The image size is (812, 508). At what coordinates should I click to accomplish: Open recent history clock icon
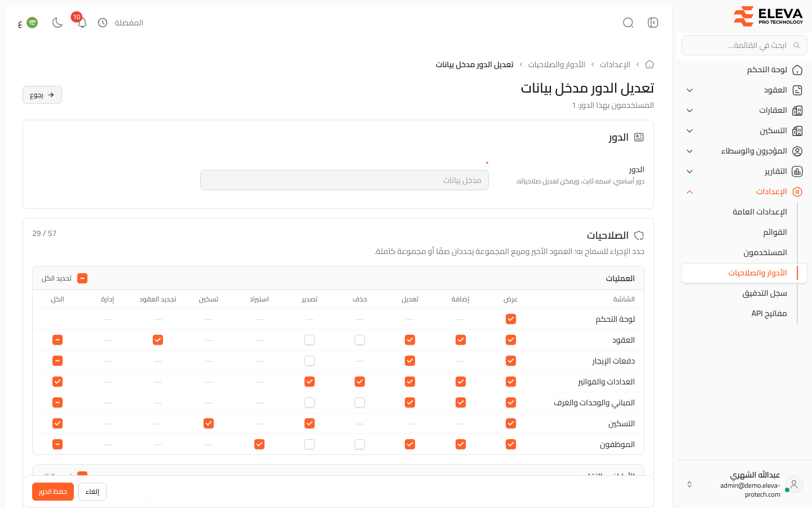coord(103,23)
